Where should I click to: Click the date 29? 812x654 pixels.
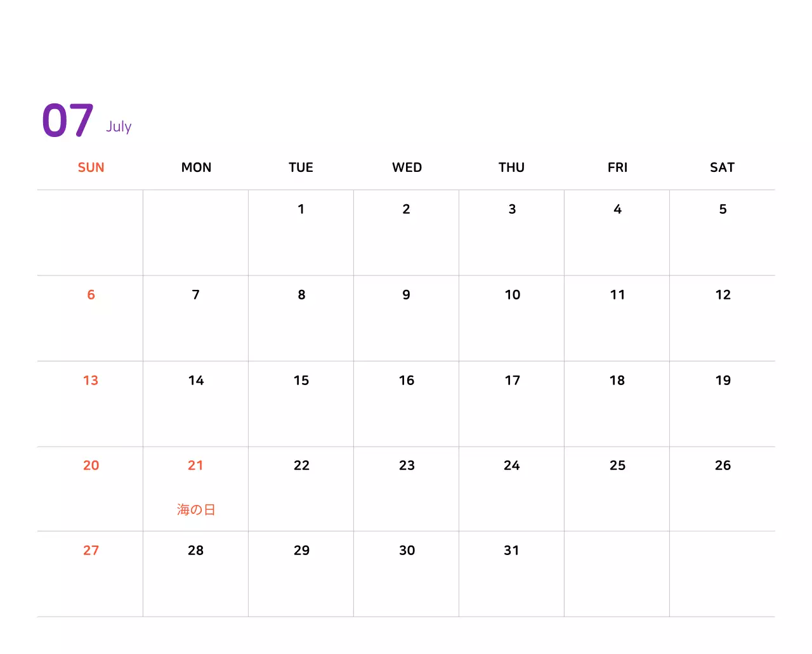pyautogui.click(x=301, y=551)
